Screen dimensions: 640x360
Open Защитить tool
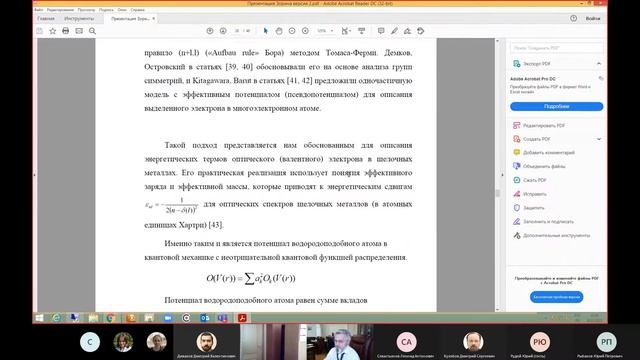(x=529, y=208)
